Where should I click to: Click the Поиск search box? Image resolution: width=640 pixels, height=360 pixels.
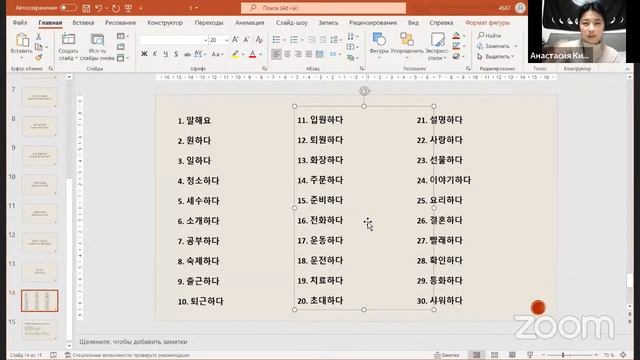coord(323,8)
